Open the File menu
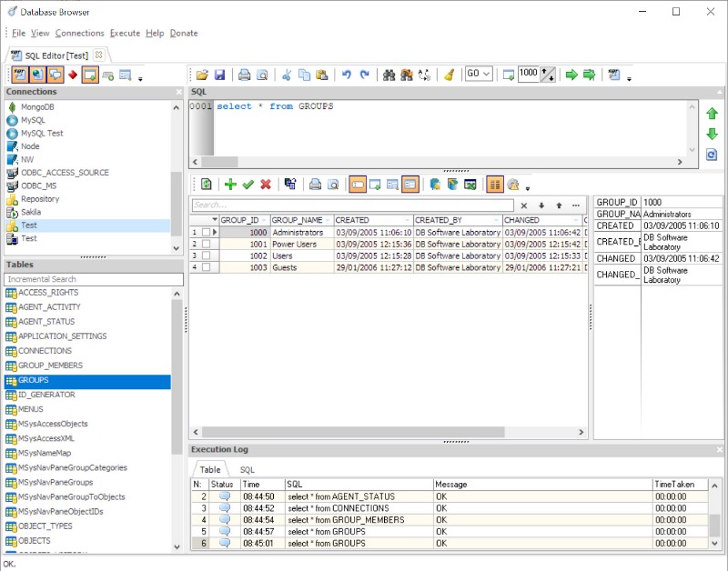This screenshot has width=728, height=571. pos(18,33)
